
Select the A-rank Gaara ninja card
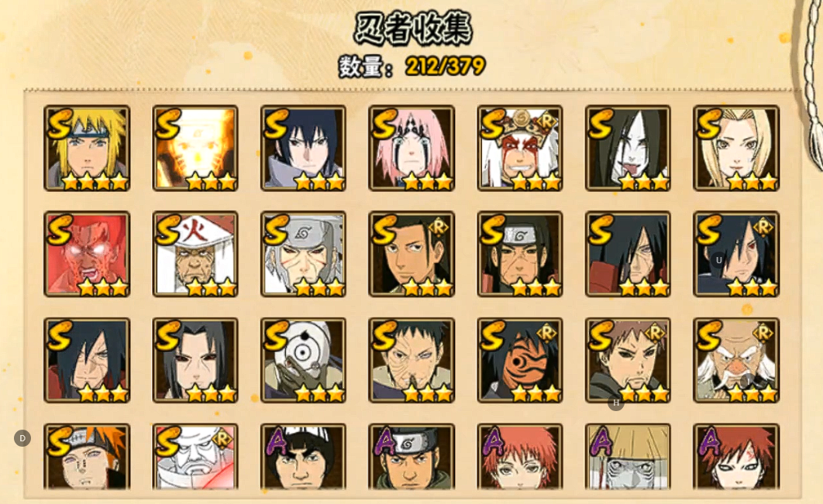[736, 457]
